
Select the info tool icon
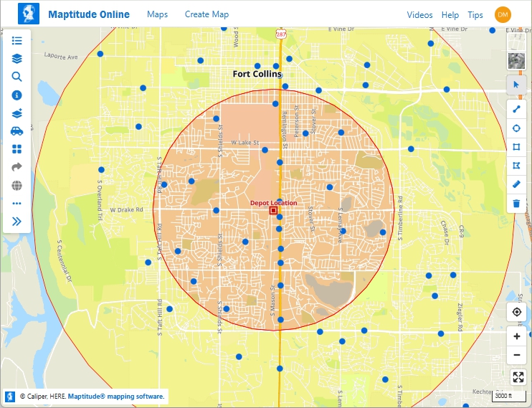[x=16, y=95]
